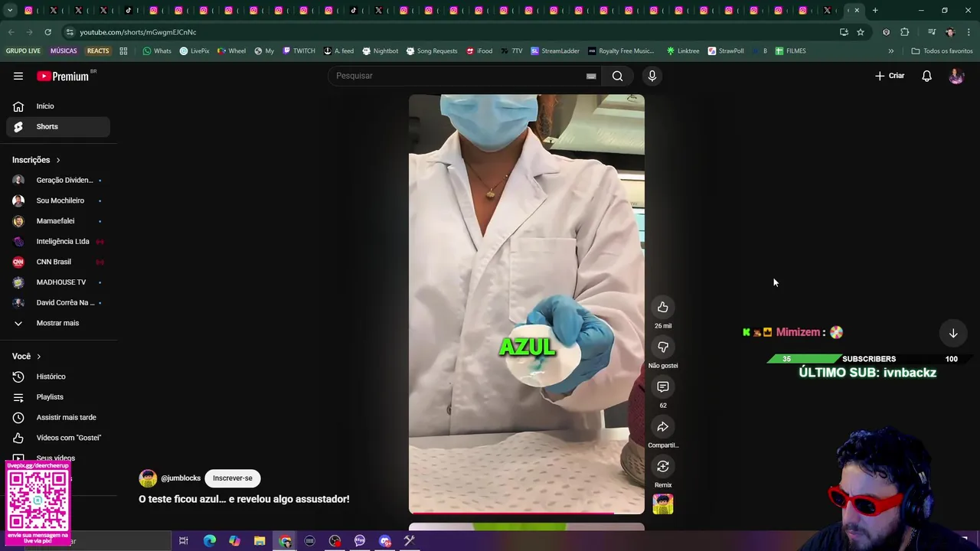Expand Inscrições section chevron
Viewport: 980px width, 551px height.
57,160
